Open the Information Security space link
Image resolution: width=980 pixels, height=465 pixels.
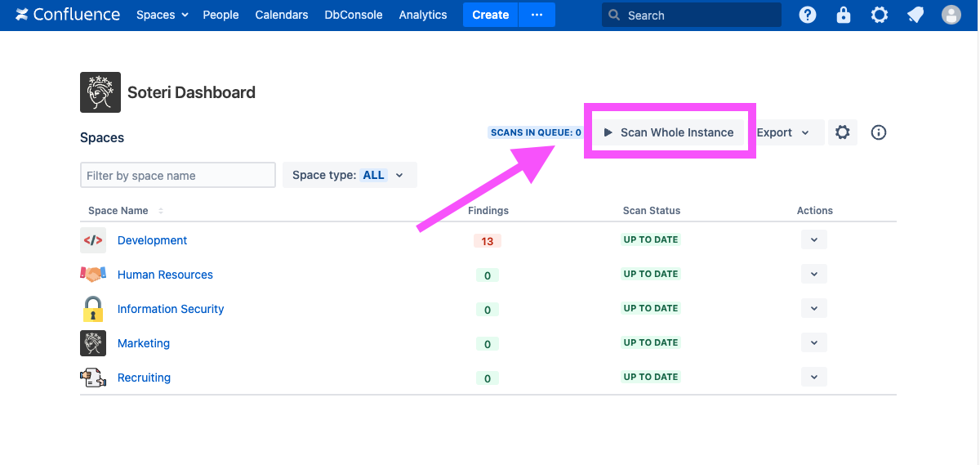click(x=171, y=309)
